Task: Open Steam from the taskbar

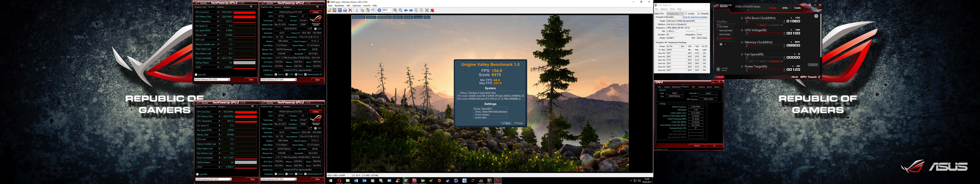Action: pos(448,181)
